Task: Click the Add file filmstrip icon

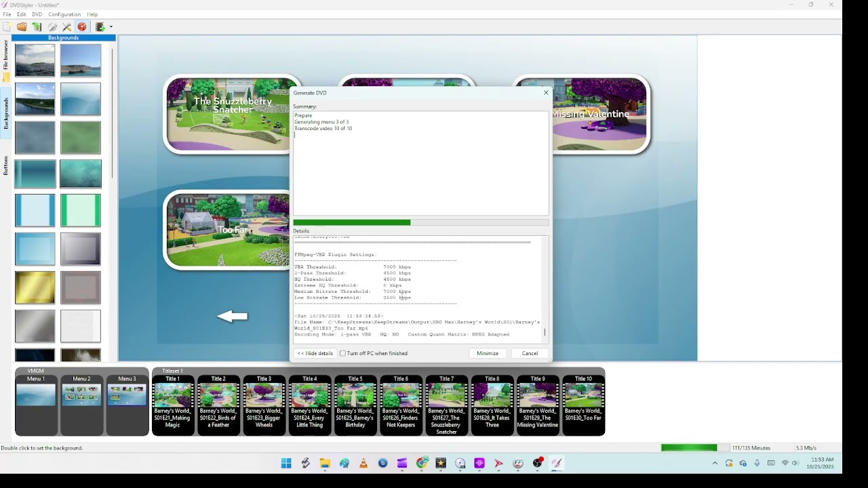Action: 100,27
